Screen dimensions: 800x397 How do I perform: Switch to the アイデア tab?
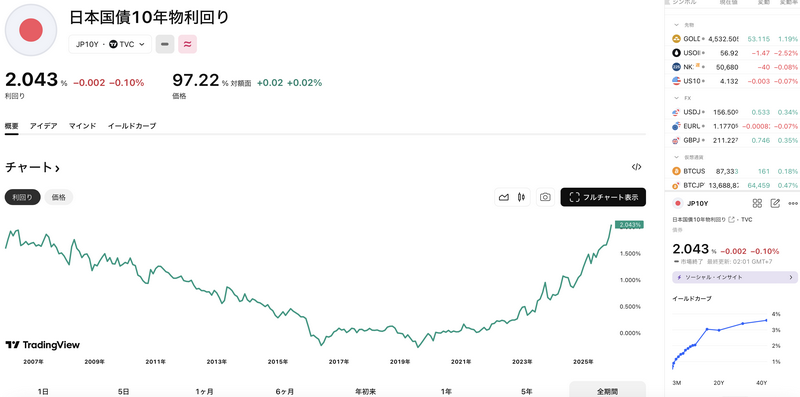[x=43, y=126]
